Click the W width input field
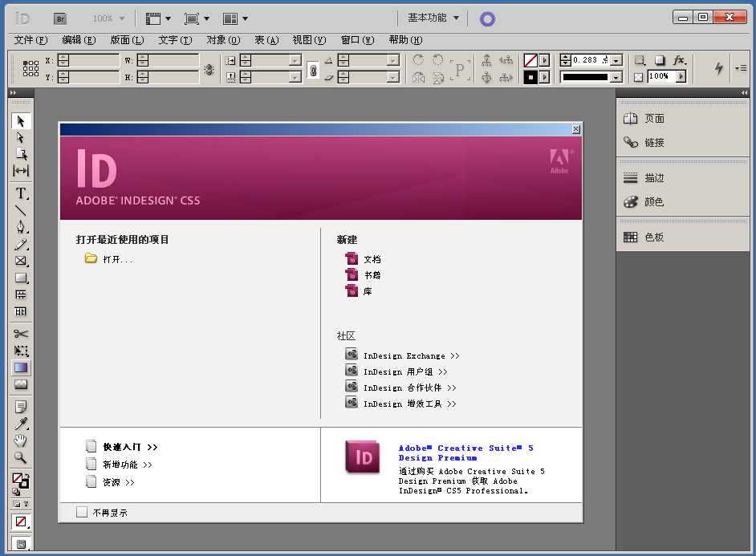 (174, 60)
